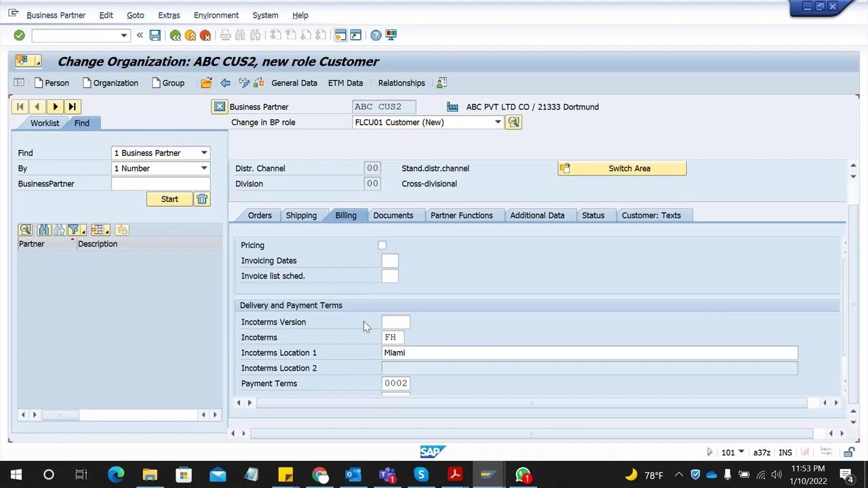
Task: Open Customize Local Layout monitor icon
Action: (x=391, y=35)
